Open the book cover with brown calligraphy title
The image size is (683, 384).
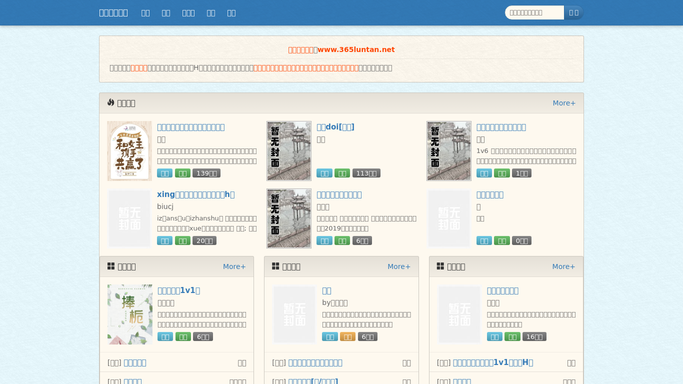click(x=129, y=151)
